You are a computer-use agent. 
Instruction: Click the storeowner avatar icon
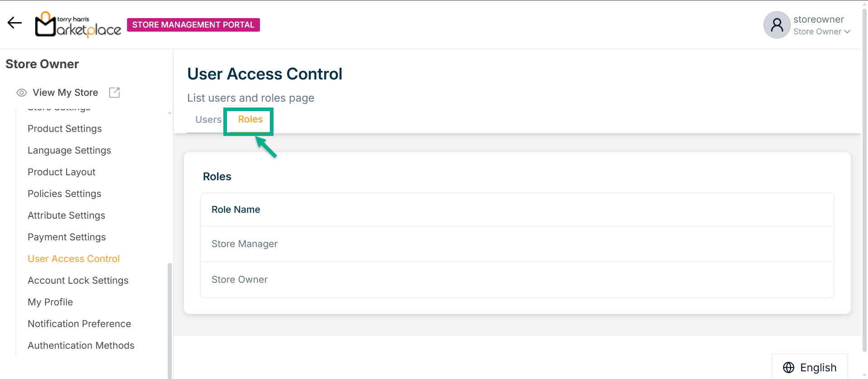point(777,25)
